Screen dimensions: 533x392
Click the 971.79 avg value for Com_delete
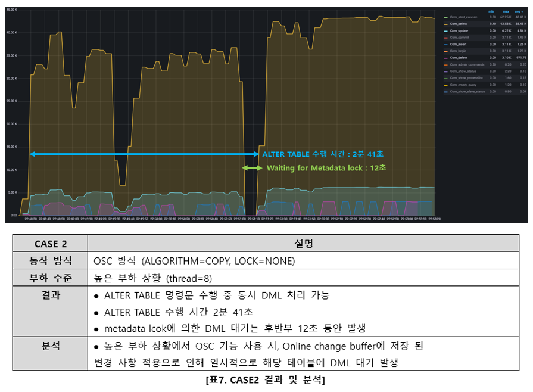tap(522, 58)
